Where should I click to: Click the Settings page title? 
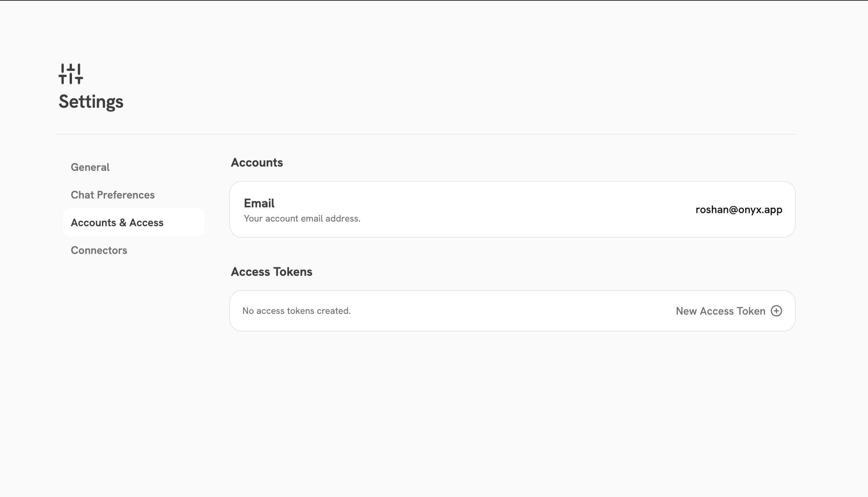pos(91,101)
